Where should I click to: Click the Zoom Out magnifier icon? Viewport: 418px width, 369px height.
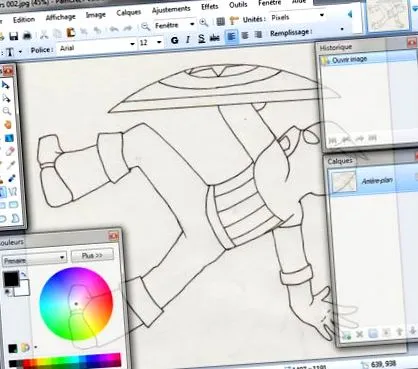pyautogui.click(x=145, y=27)
